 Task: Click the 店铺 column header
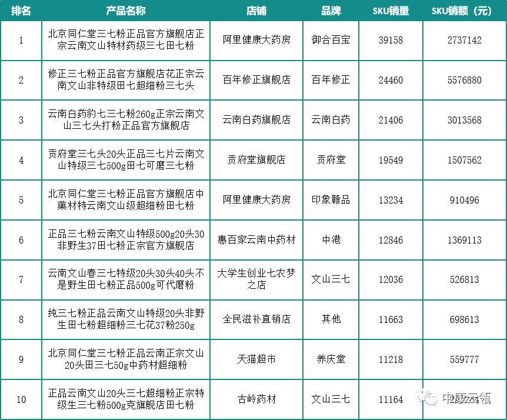tap(256, 11)
